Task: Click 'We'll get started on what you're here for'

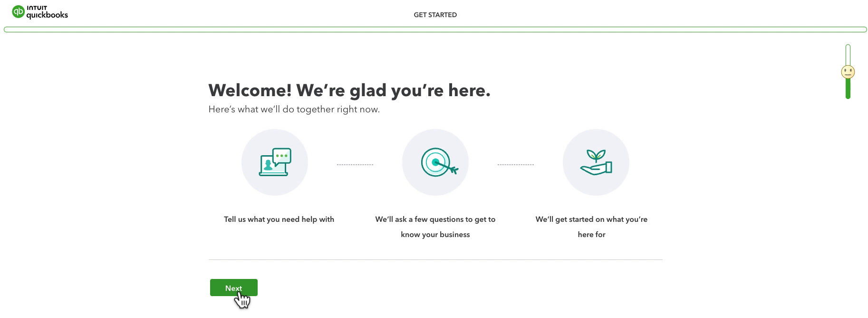Action: [x=591, y=227]
